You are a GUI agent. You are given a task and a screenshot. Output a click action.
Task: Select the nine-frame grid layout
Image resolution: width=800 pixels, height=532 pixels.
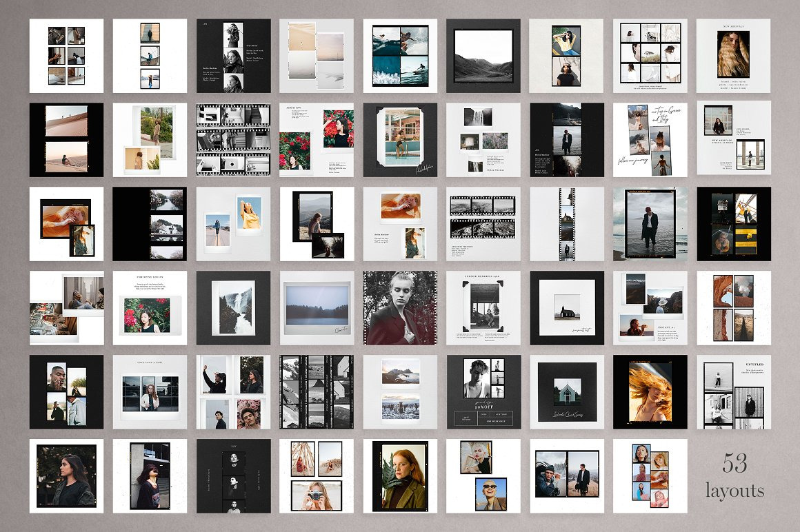point(650,56)
